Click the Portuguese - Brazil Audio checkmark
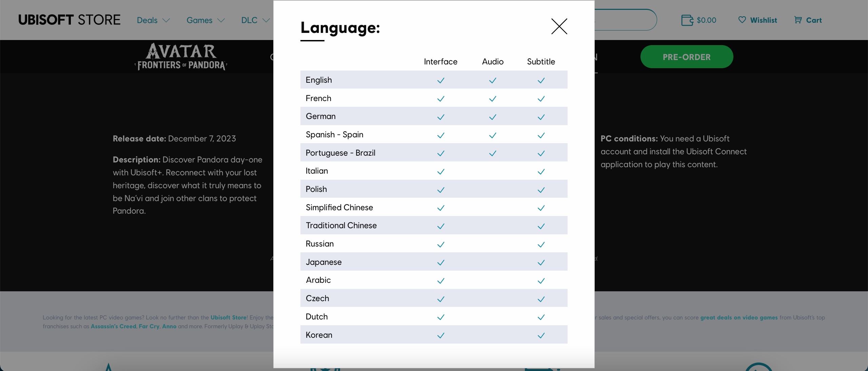This screenshot has height=371, width=868. 493,153
